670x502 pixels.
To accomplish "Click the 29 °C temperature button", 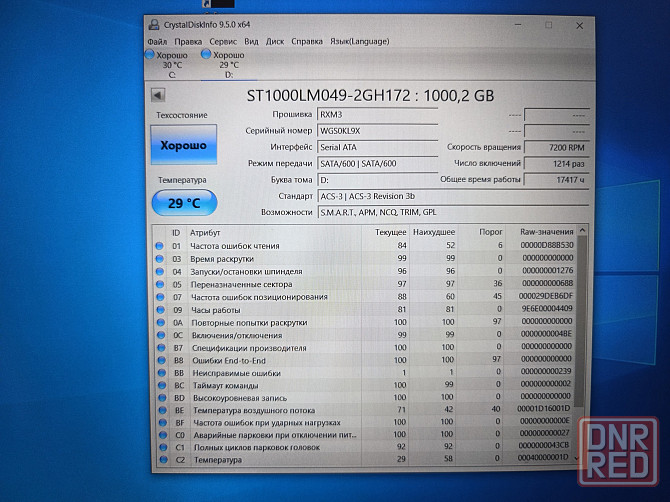I will click(185, 203).
